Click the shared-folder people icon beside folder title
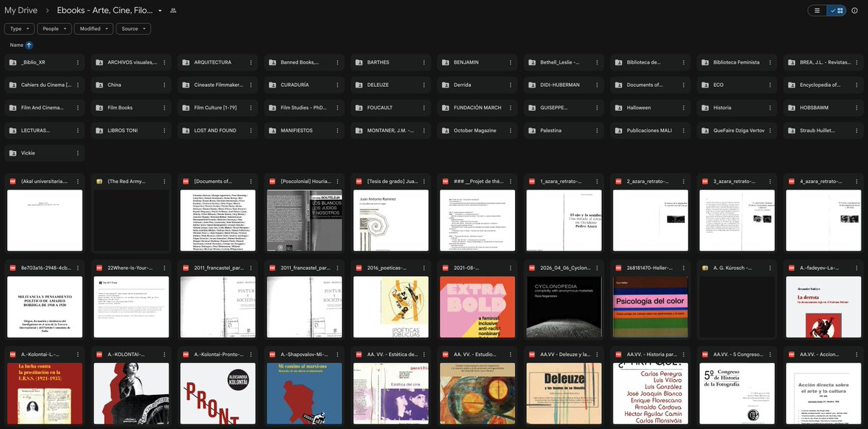 point(173,11)
